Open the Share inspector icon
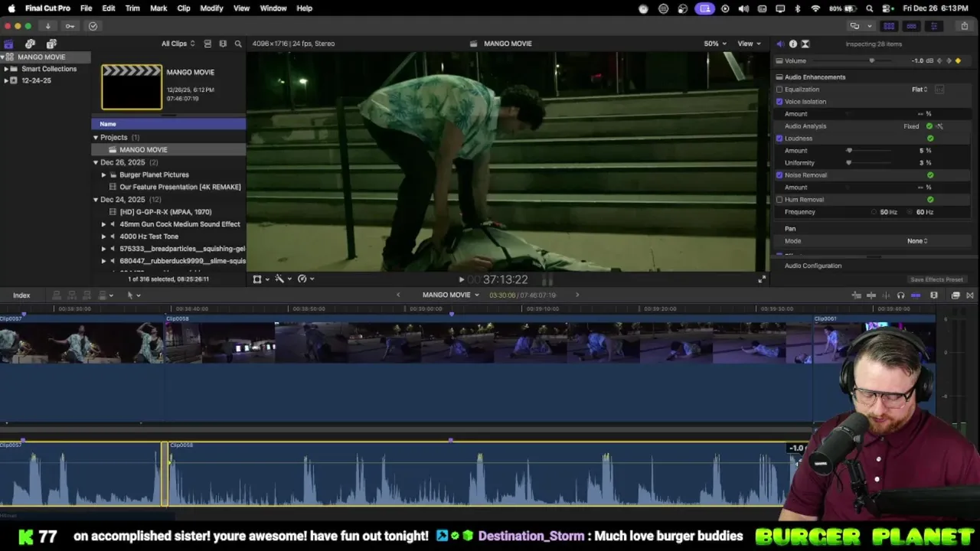The width and height of the screenshot is (980, 551). point(805,44)
